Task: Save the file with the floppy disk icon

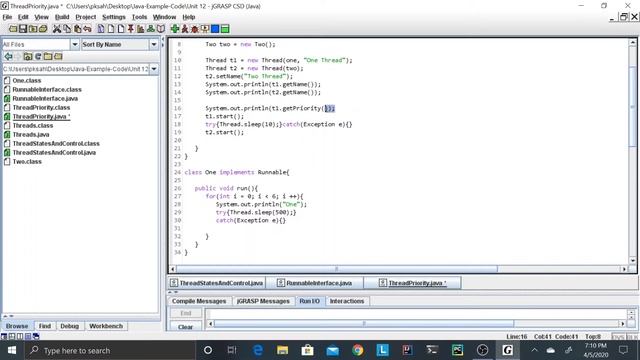Action: pos(23,29)
